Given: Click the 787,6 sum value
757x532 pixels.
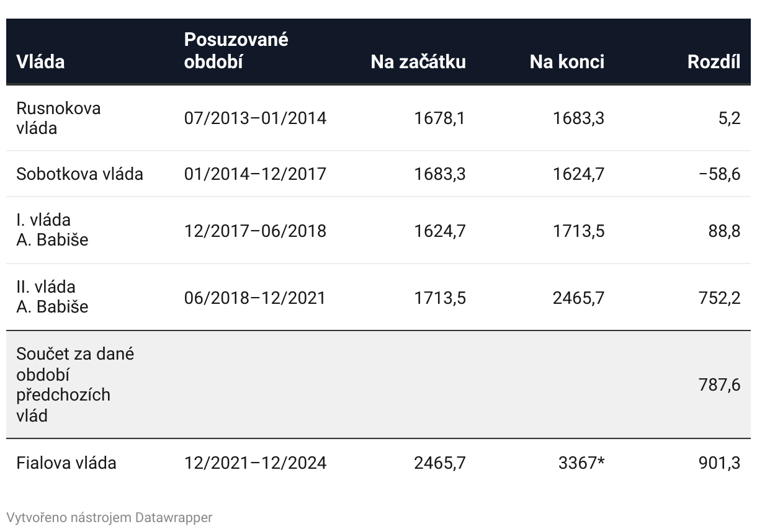Looking at the screenshot, I should pos(719,385).
